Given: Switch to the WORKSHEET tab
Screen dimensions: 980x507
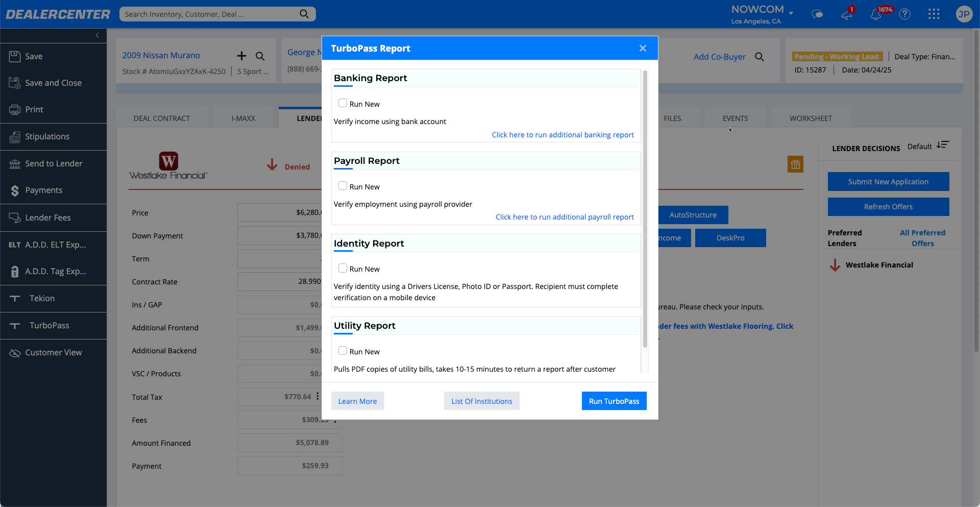Looking at the screenshot, I should click(811, 118).
